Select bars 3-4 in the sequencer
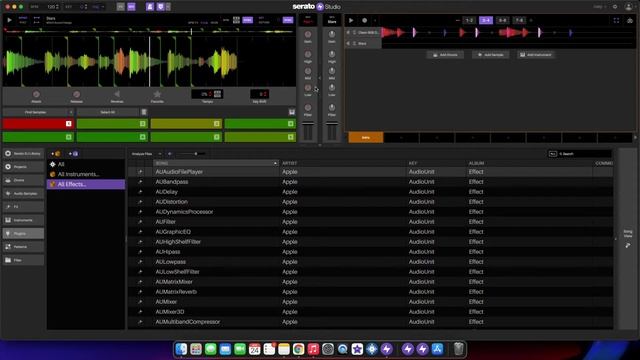The height and width of the screenshot is (360, 640). pyautogui.click(x=486, y=20)
